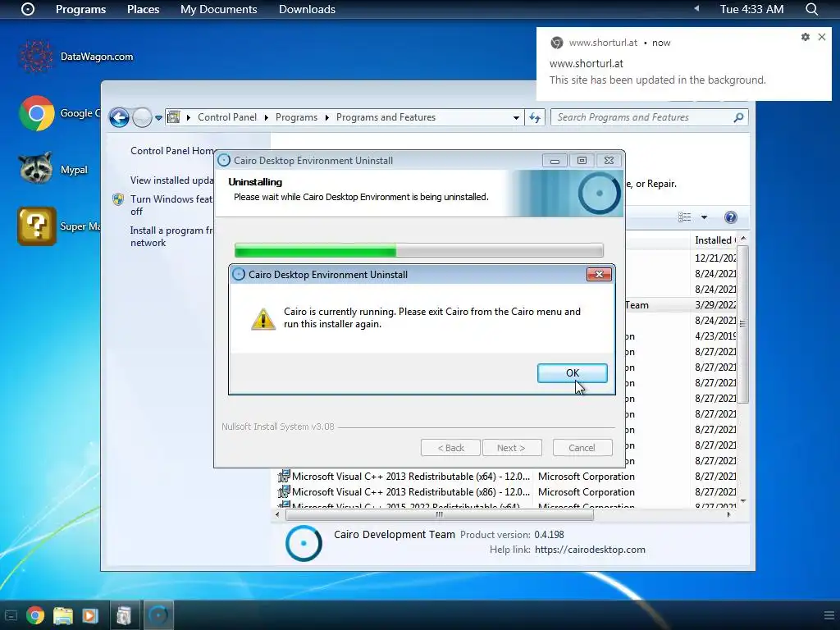Open My Documents from top bar
Viewport: 840px width, 630px height.
218,9
